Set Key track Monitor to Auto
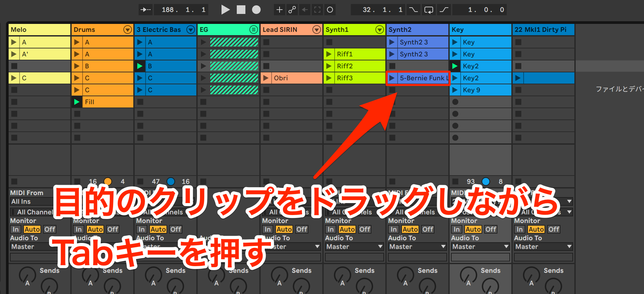This screenshot has width=644, height=294. tap(473, 229)
